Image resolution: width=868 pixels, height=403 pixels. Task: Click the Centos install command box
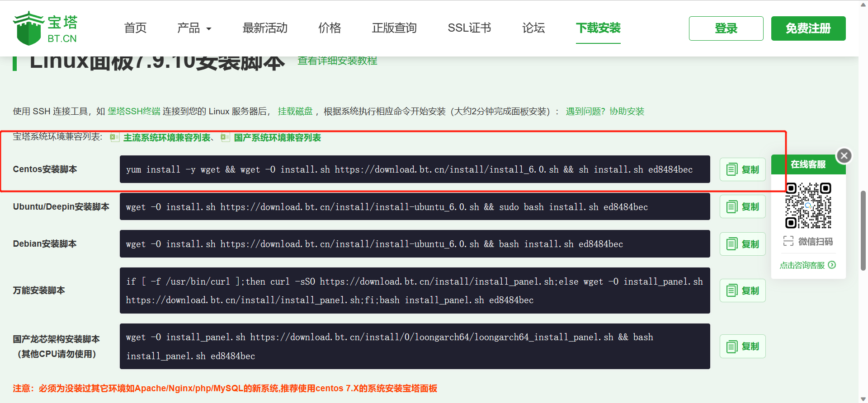point(415,169)
